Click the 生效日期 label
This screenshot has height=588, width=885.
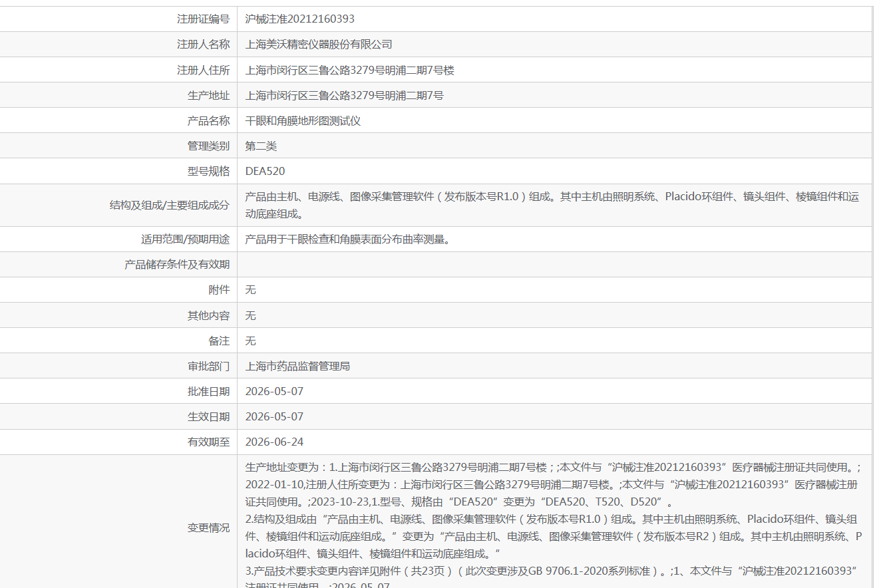(x=209, y=416)
